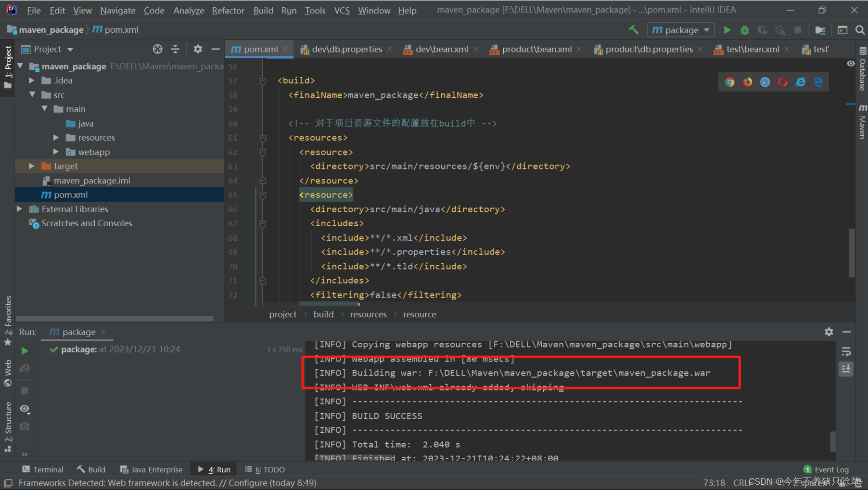
Task: Open the Database side tool window
Action: click(x=862, y=69)
